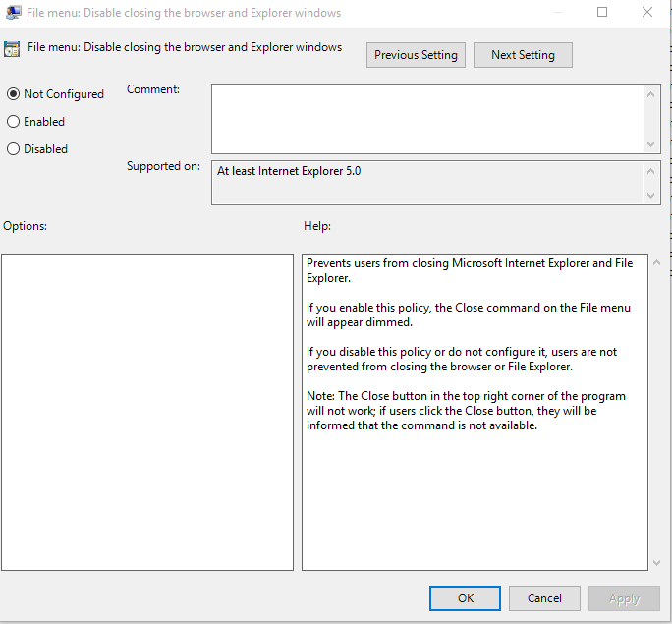Click the Supported on scroll down arrow
This screenshot has width=672, height=624.
pos(650,195)
